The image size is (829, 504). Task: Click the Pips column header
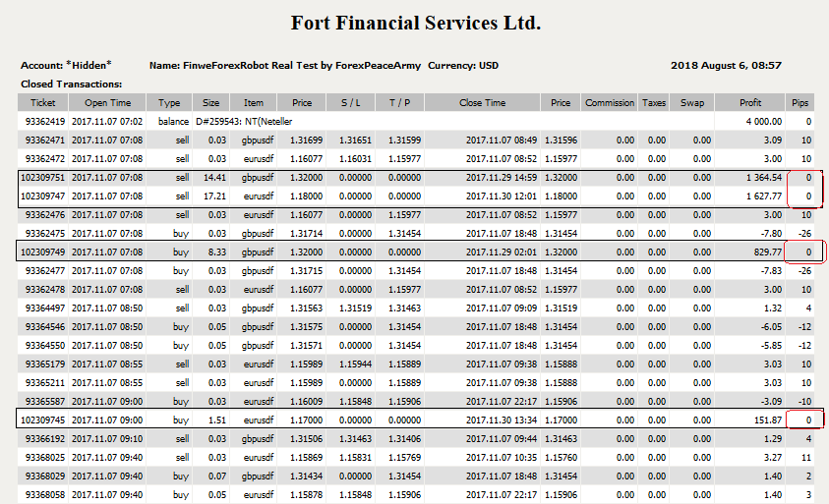[799, 103]
